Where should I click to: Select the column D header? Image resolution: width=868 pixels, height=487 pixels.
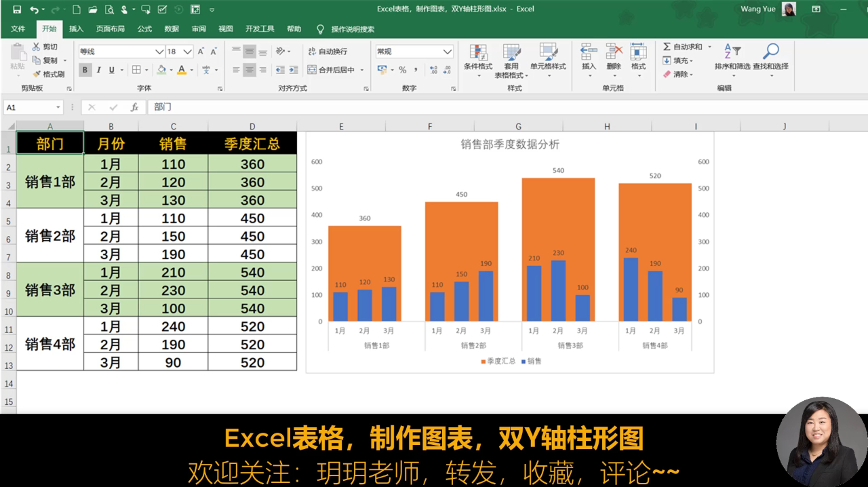pyautogui.click(x=252, y=126)
